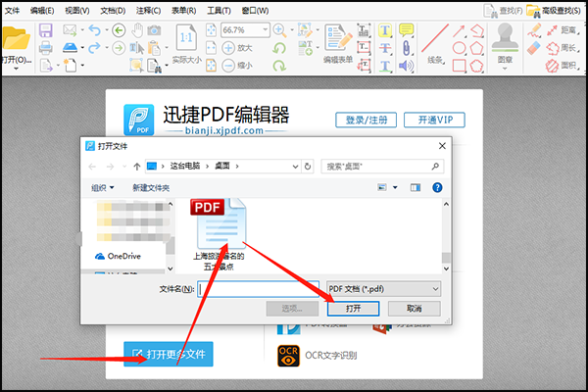
Task: Click the scanner icon in toolbar
Action: [70, 48]
